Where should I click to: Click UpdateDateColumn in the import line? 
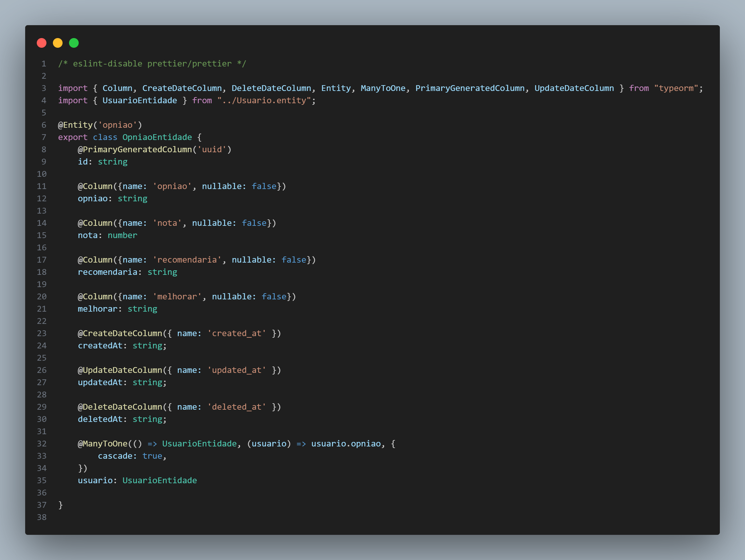click(x=574, y=88)
